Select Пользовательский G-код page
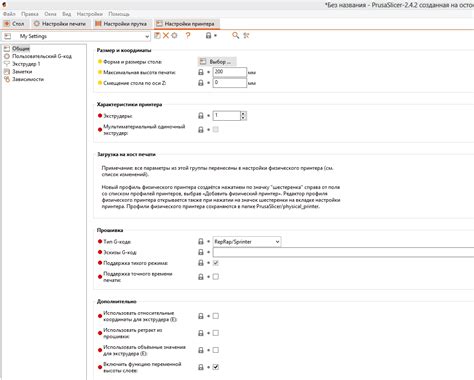 coord(42,56)
